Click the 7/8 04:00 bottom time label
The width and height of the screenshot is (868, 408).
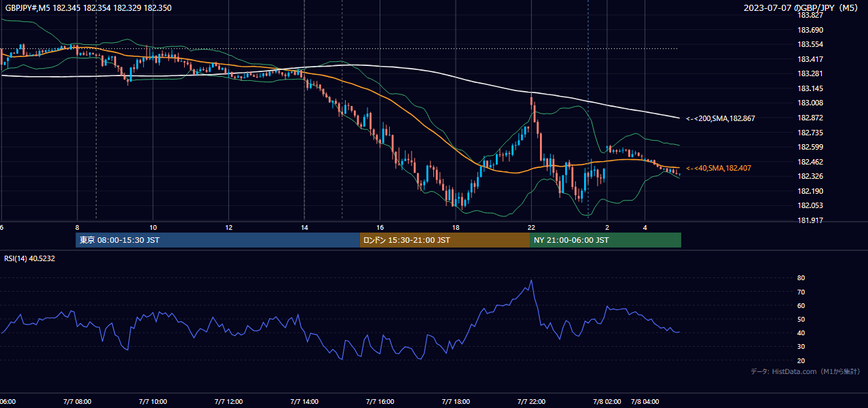(645, 402)
